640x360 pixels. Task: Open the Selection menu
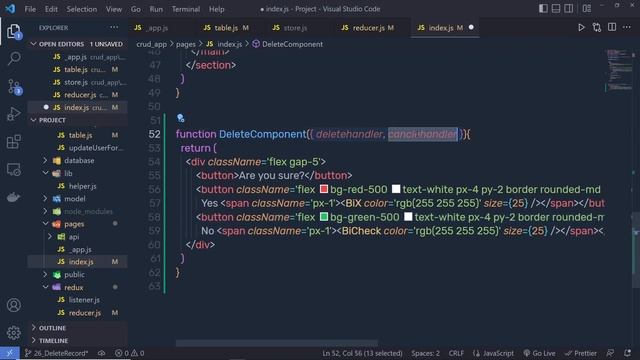pyautogui.click(x=82, y=9)
